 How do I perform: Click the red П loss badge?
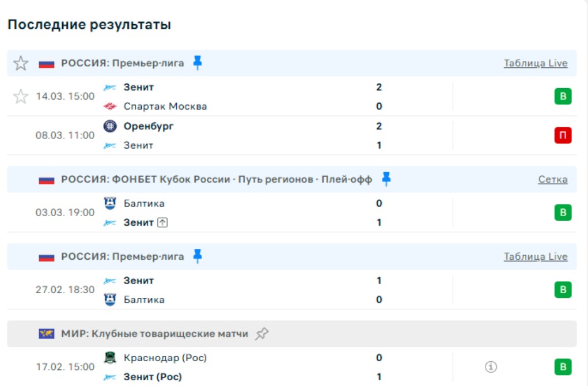click(563, 135)
